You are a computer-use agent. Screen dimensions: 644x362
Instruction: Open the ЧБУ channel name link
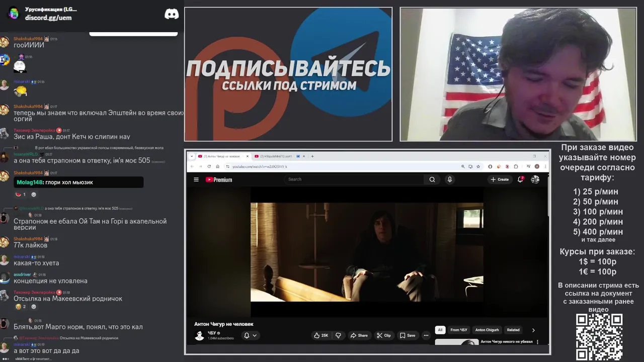[x=212, y=333]
